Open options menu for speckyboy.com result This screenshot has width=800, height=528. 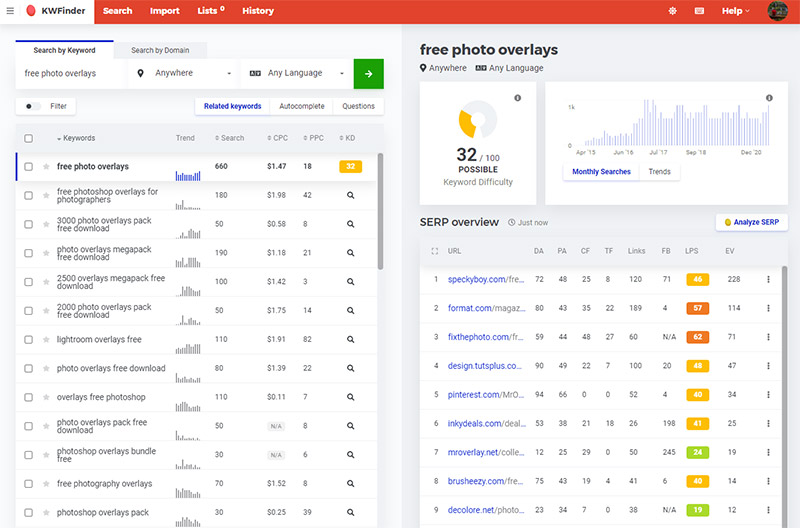tap(768, 280)
